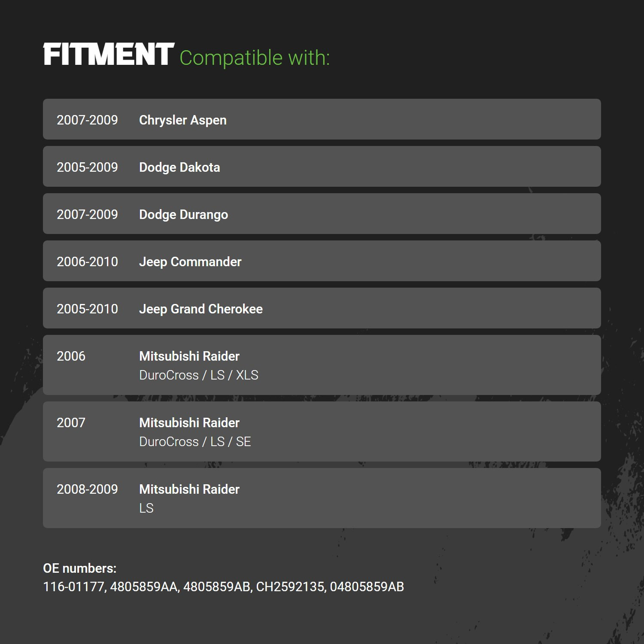Click OE number 04805859AB
The width and height of the screenshot is (644, 644).
point(367,587)
